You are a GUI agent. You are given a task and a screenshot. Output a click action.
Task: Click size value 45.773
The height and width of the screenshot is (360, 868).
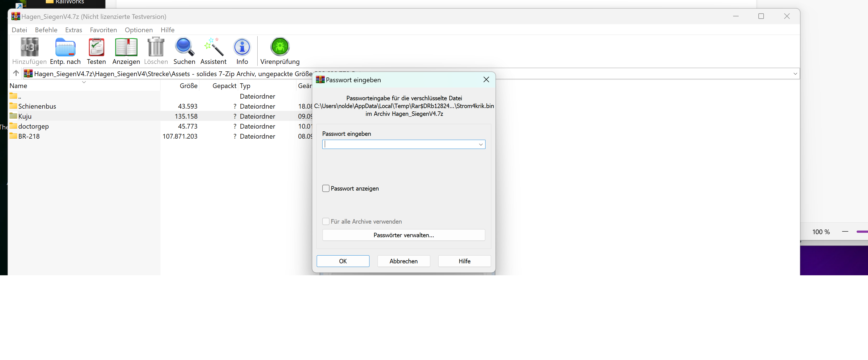click(x=188, y=126)
